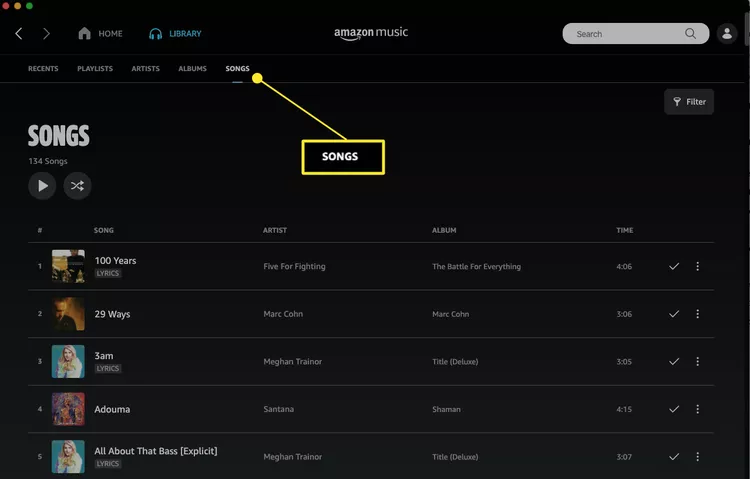Select the Songs tab
750x479 pixels.
click(237, 68)
